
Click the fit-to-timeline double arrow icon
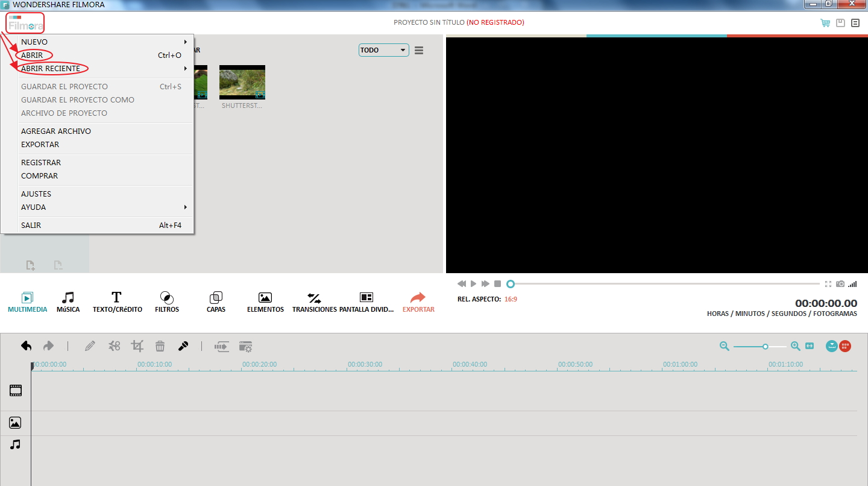(810, 346)
